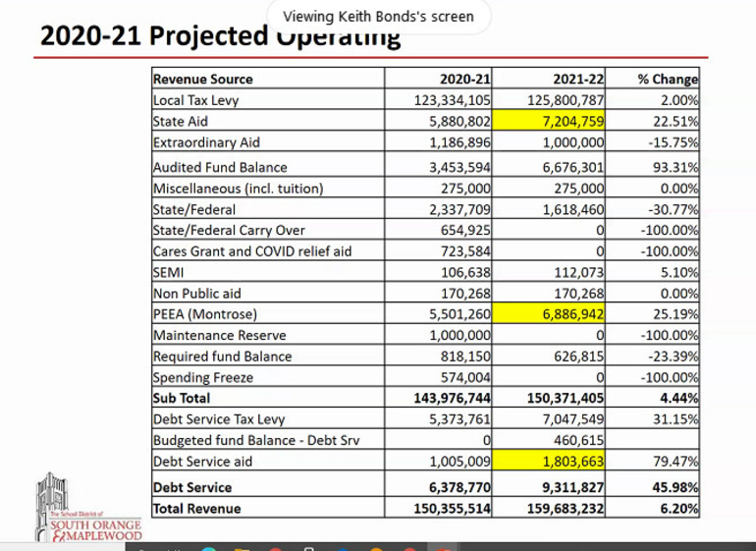Click the Extraordinary Aid row label
756x551 pixels.
tap(206, 142)
